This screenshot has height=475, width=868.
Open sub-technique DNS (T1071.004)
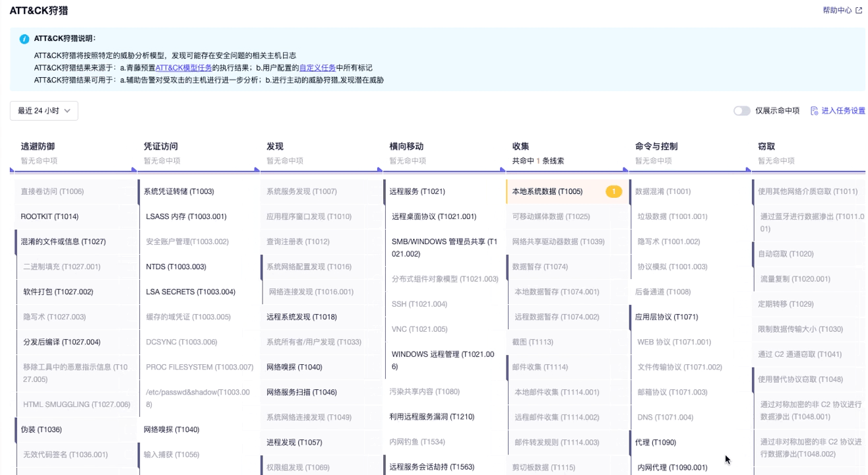coord(666,418)
